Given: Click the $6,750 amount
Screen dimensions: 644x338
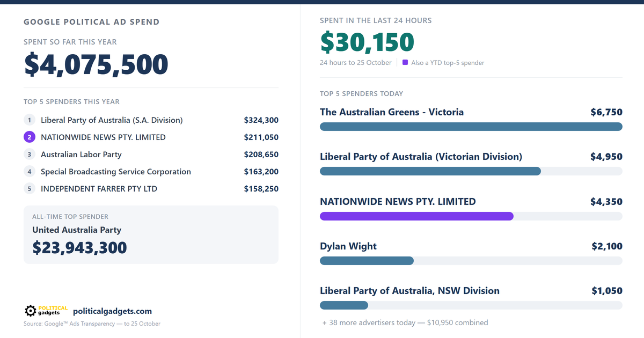Looking at the screenshot, I should (x=606, y=112).
